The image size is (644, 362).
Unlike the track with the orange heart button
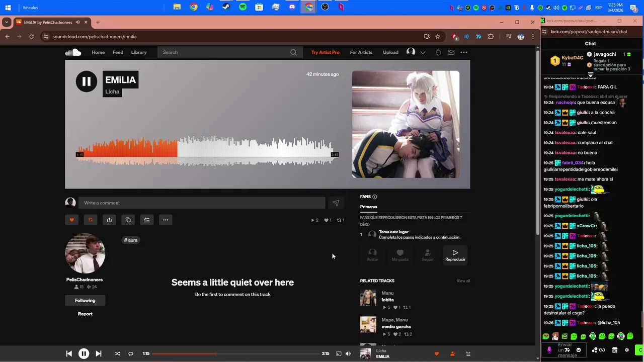(71, 220)
